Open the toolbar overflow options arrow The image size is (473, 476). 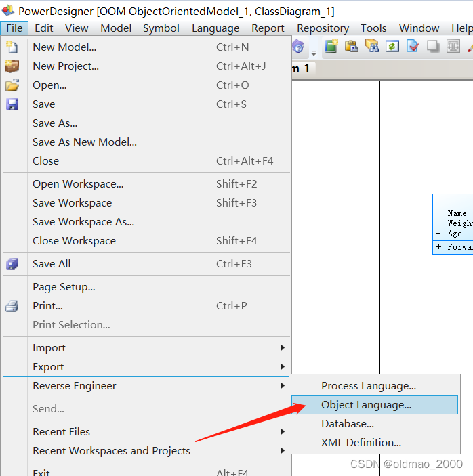click(314, 53)
